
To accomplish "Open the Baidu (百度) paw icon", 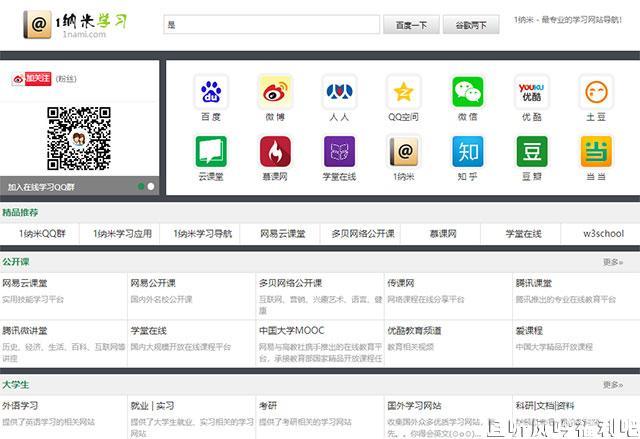I will point(211,92).
